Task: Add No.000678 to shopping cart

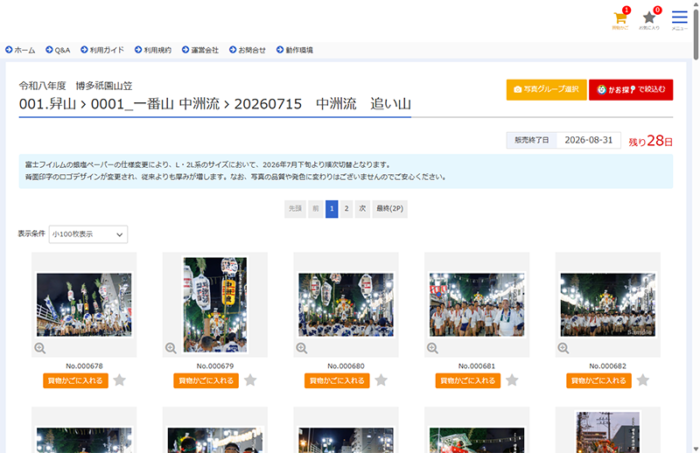Action: click(x=75, y=381)
